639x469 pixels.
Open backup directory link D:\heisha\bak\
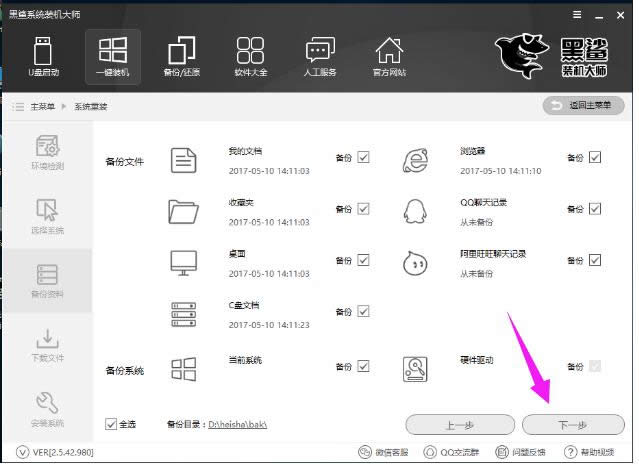click(x=238, y=425)
